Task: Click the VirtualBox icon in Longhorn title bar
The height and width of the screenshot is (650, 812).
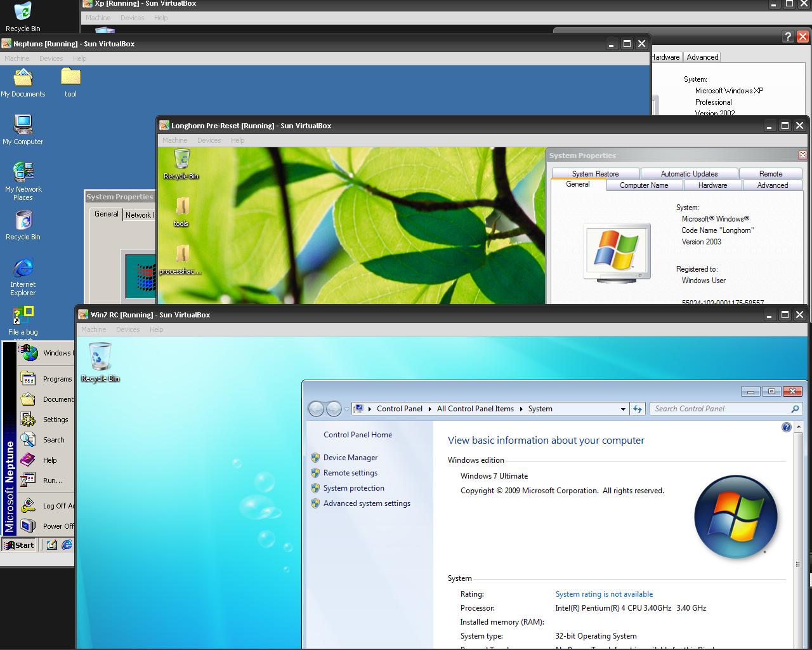Action: click(x=164, y=126)
